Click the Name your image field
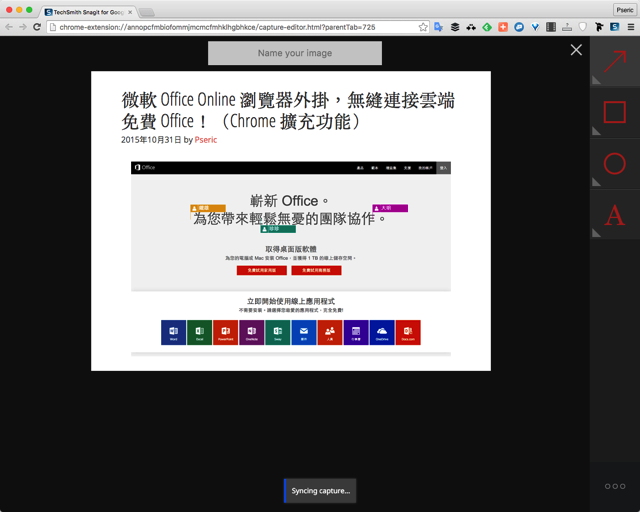 tap(295, 53)
